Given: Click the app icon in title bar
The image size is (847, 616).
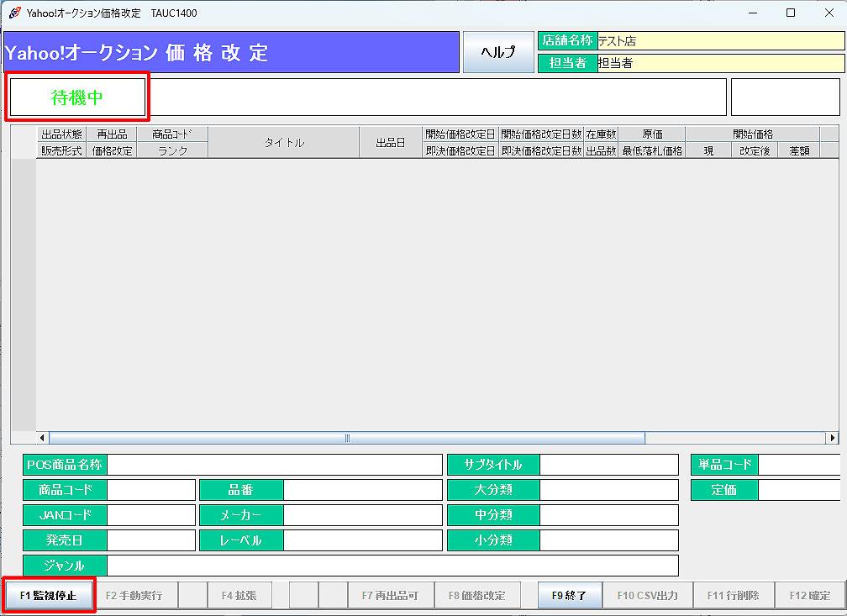Looking at the screenshot, I should point(14,13).
